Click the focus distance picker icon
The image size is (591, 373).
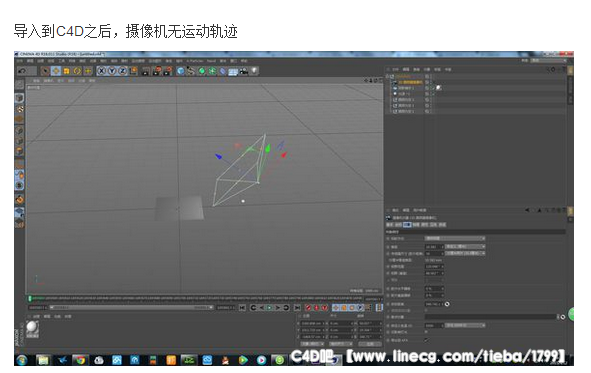pyautogui.click(x=447, y=304)
